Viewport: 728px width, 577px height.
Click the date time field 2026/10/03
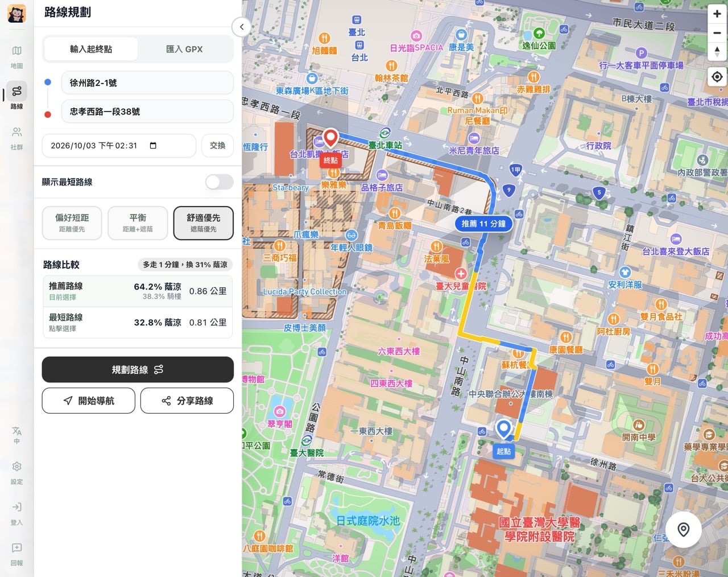[x=119, y=146]
